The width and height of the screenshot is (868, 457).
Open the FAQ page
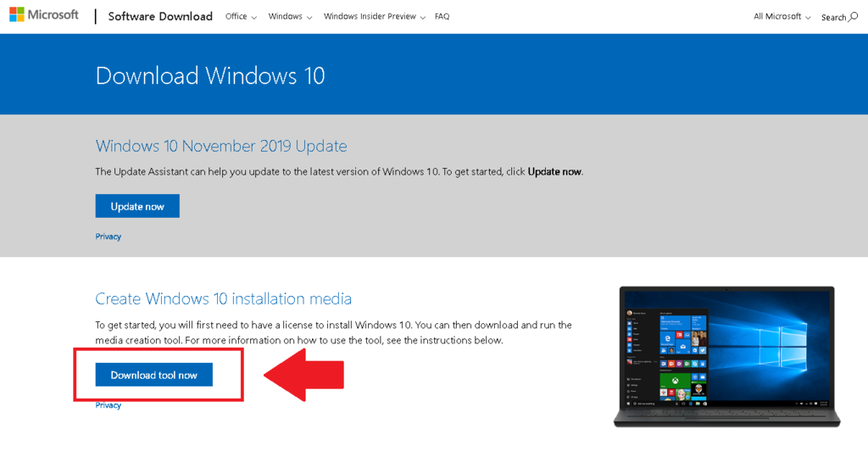pos(442,17)
